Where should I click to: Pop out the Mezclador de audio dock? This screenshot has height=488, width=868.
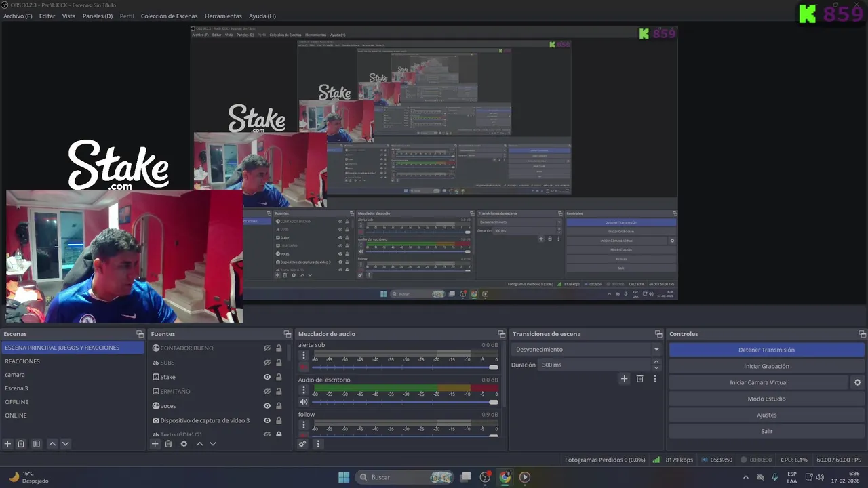[502, 334]
